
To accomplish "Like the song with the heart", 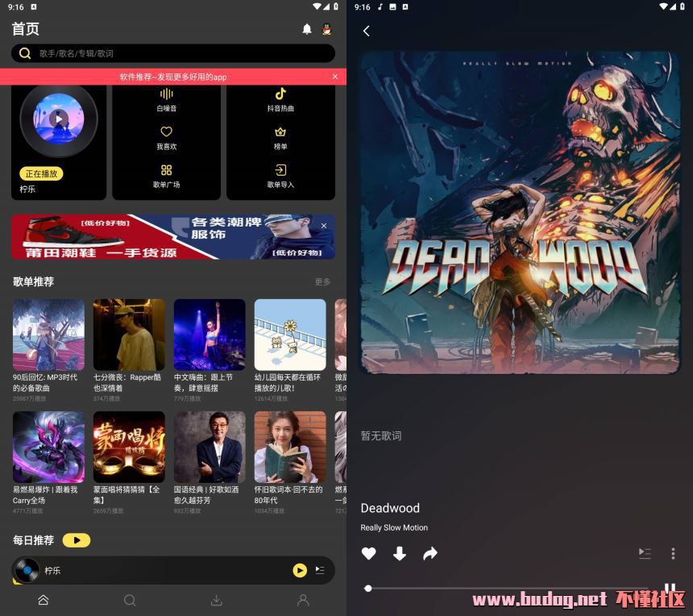I will point(368,554).
